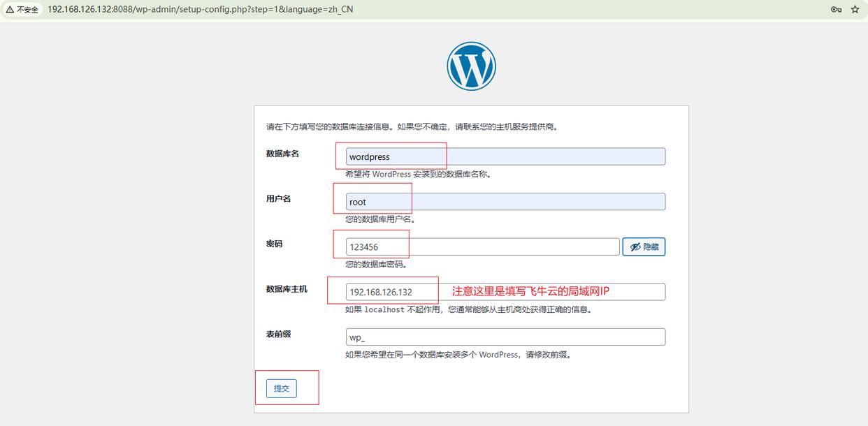The height and width of the screenshot is (426, 868).
Task: Click the browser address bar URL
Action: (201, 10)
